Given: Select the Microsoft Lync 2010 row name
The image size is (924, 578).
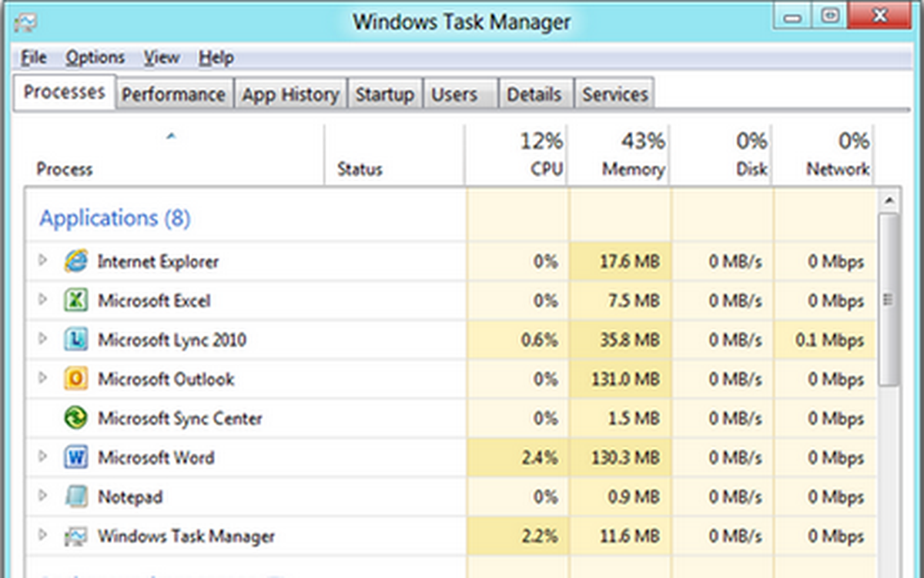Looking at the screenshot, I should tap(172, 340).
